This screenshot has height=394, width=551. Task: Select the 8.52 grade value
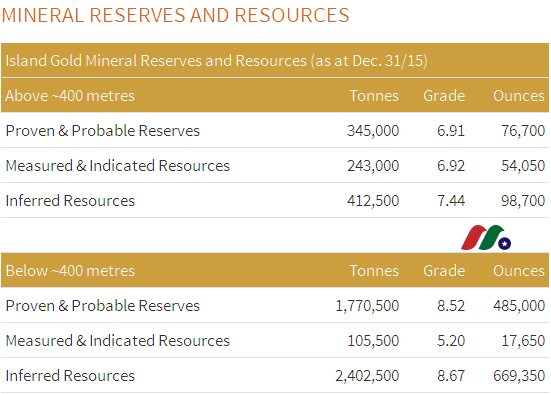(451, 305)
